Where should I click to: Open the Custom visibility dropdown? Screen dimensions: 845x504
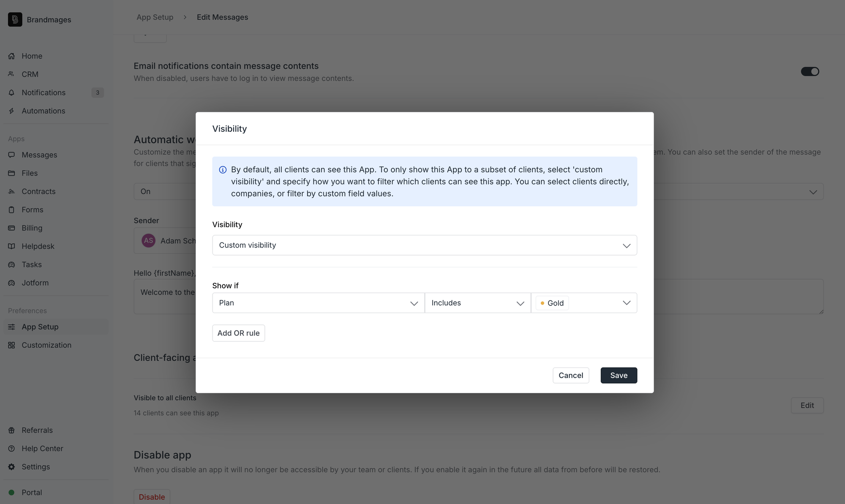click(424, 245)
